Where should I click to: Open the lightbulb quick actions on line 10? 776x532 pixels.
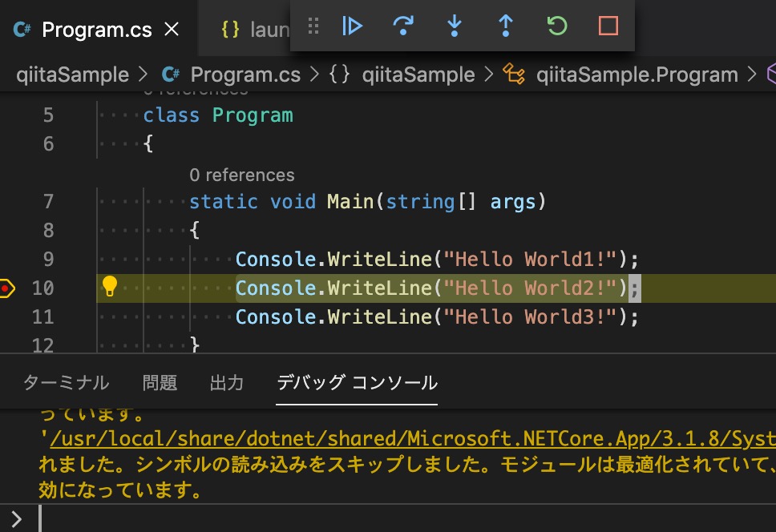click(110, 287)
